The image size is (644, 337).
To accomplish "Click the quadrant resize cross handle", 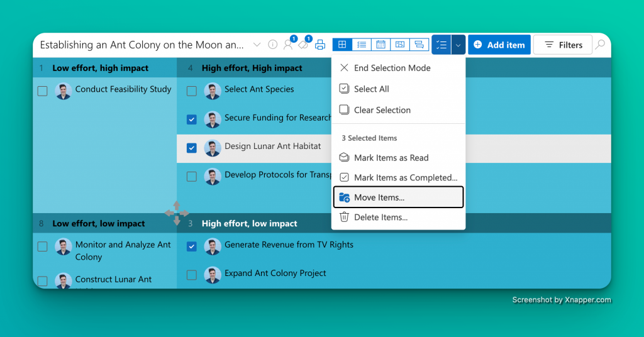I will [177, 213].
